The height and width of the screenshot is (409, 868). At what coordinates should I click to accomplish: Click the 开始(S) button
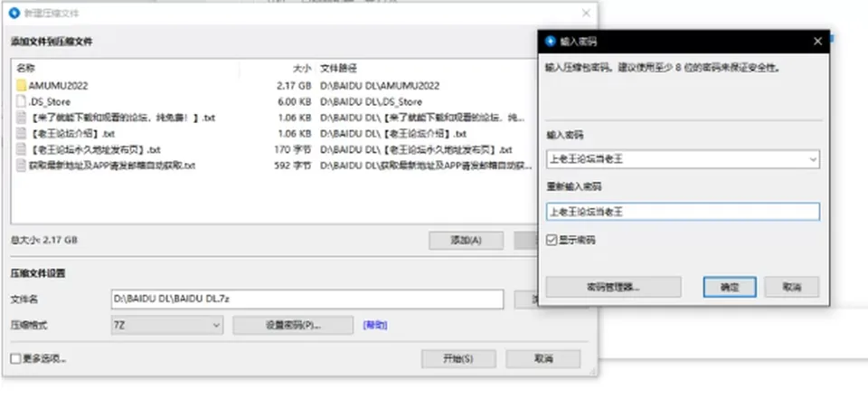tap(458, 358)
